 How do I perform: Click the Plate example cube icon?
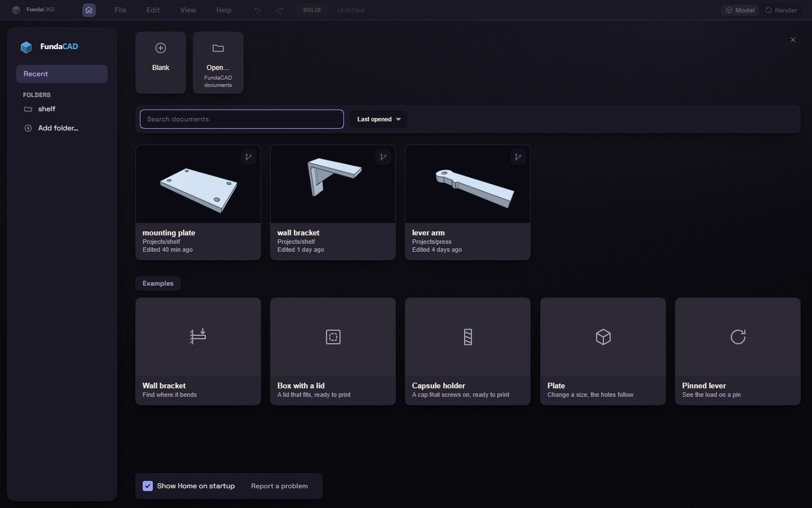click(603, 337)
